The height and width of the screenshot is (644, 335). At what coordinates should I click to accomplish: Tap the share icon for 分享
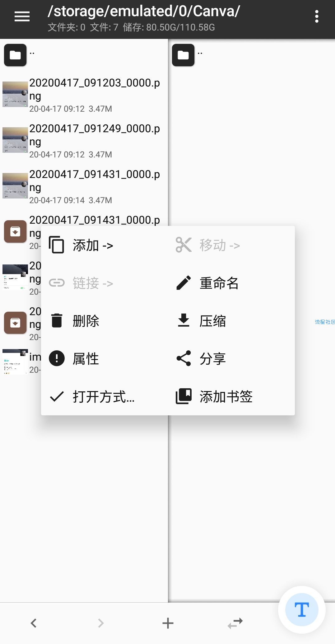[184, 358]
